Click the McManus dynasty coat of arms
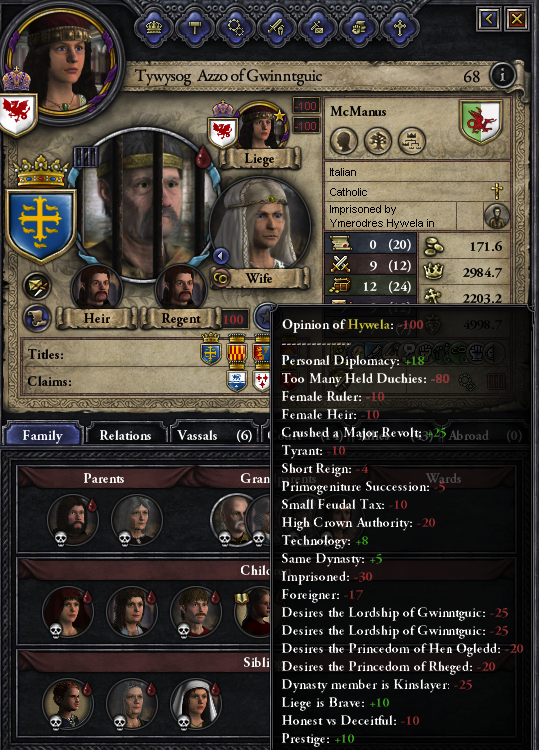This screenshot has width=539, height=750. click(x=480, y=121)
